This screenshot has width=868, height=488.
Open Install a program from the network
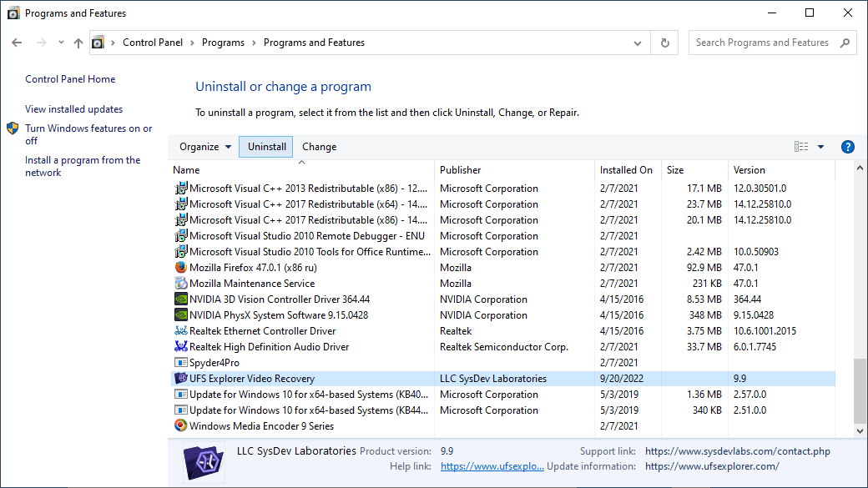pyautogui.click(x=83, y=166)
